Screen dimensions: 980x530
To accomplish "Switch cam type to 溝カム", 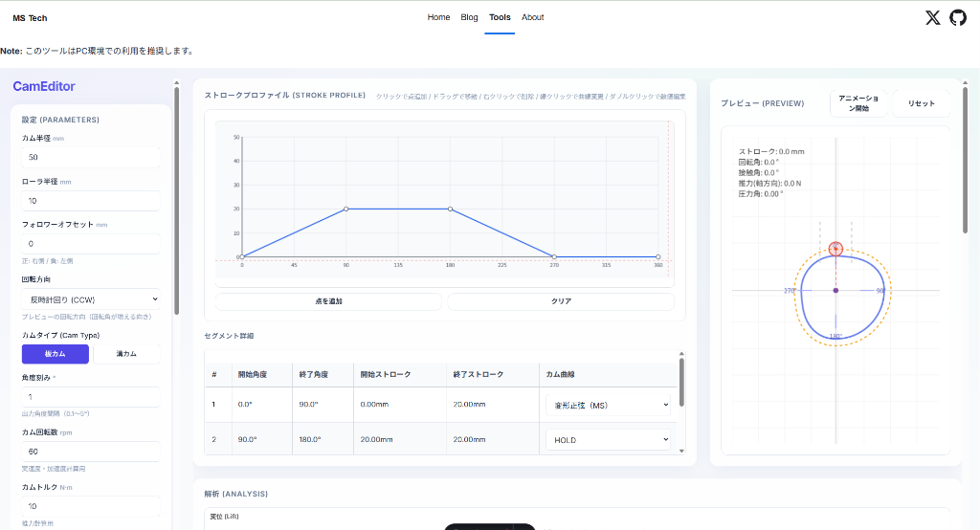I will coord(126,354).
